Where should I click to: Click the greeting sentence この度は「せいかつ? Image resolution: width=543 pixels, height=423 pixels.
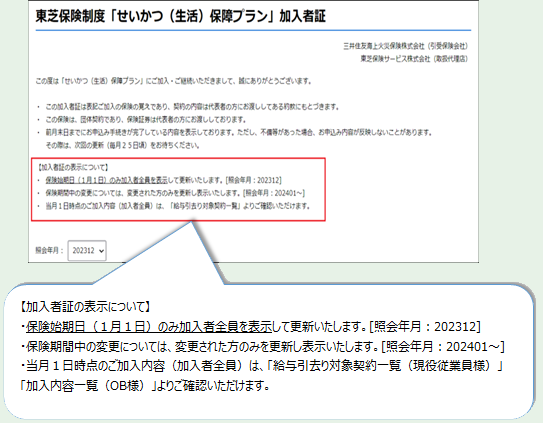tap(173, 81)
